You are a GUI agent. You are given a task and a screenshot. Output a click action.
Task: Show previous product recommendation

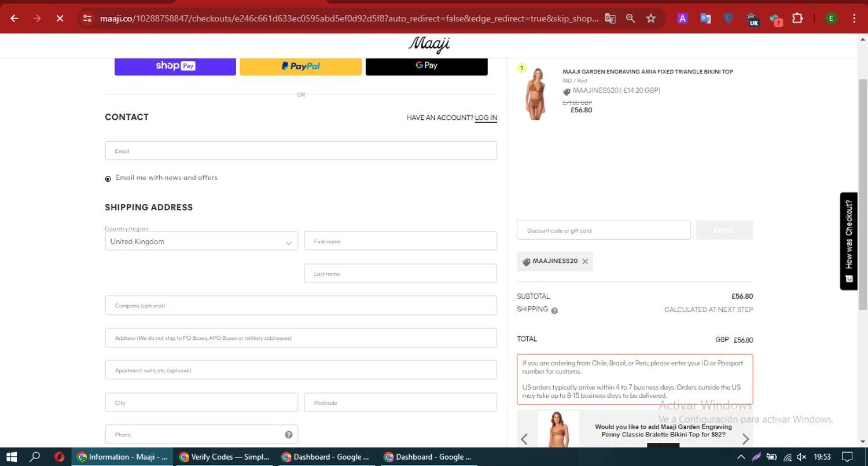(x=524, y=439)
